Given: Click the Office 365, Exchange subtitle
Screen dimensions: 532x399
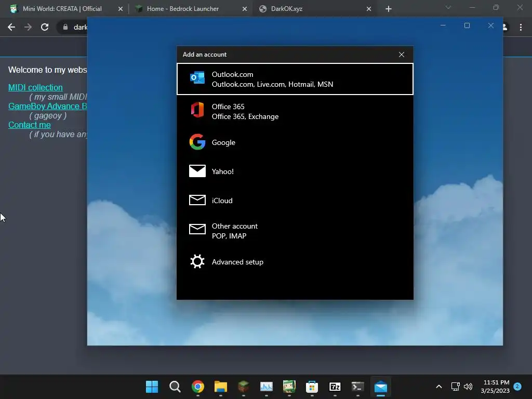Looking at the screenshot, I should click(x=245, y=116).
